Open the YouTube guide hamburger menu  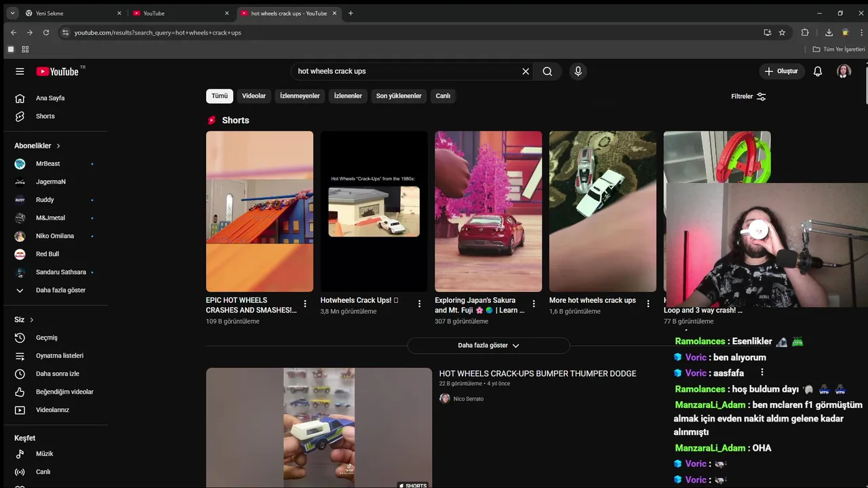coord(20,71)
